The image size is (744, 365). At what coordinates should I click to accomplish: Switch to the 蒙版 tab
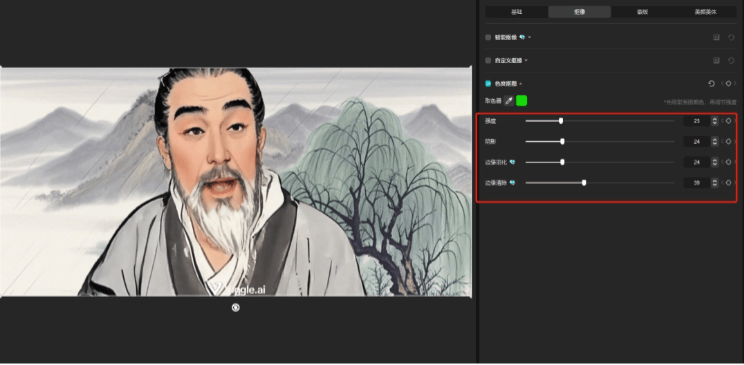[642, 12]
